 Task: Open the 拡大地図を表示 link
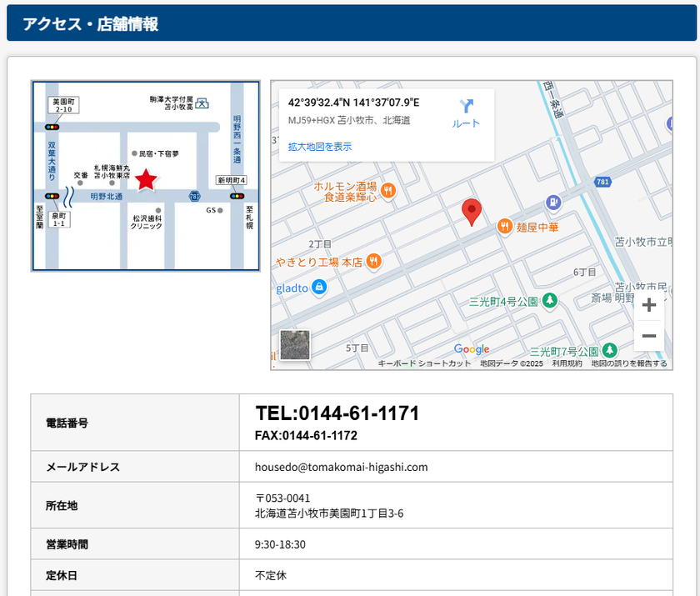[320, 147]
